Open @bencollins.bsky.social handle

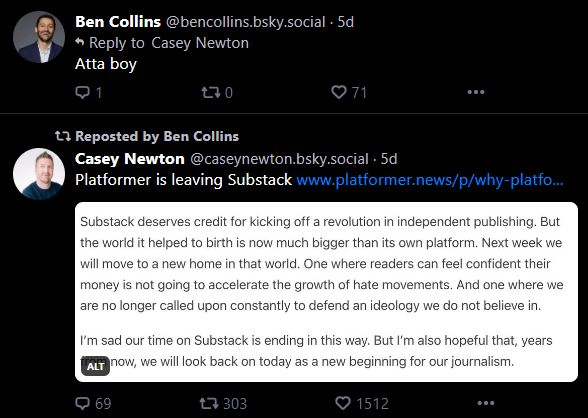point(245,22)
